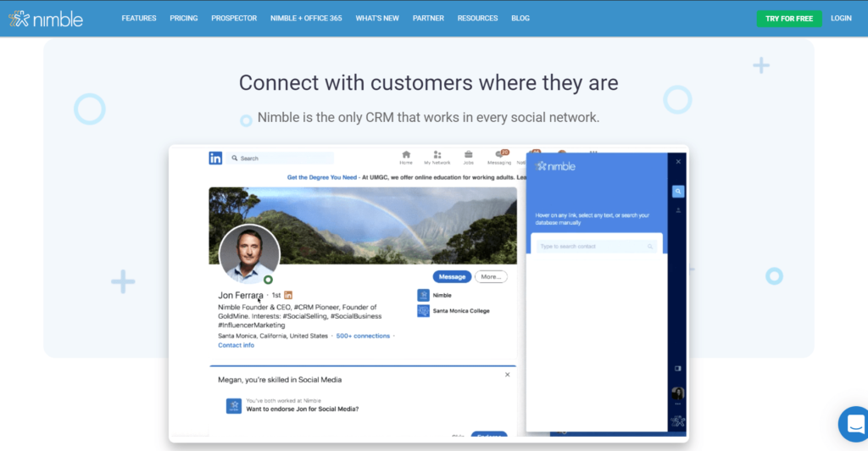This screenshot has width=868, height=451.
Task: Click the Nimble widget contact person icon
Action: [x=678, y=210]
